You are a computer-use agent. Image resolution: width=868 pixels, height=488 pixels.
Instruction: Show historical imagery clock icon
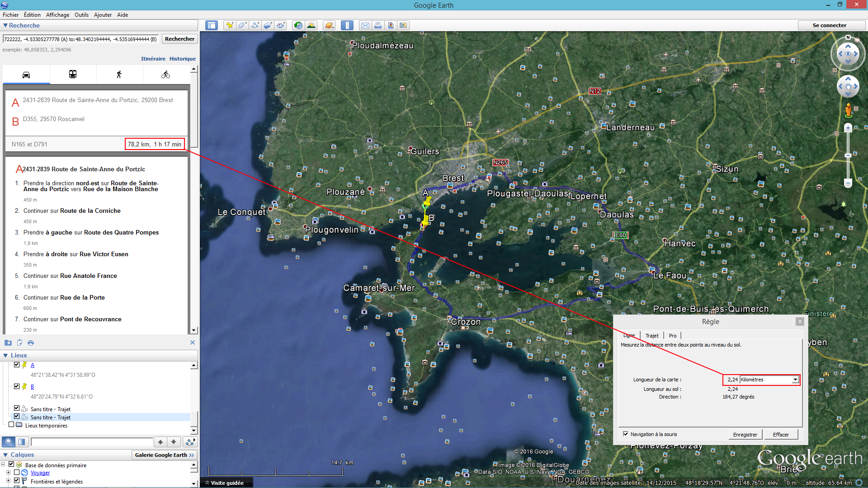click(298, 25)
